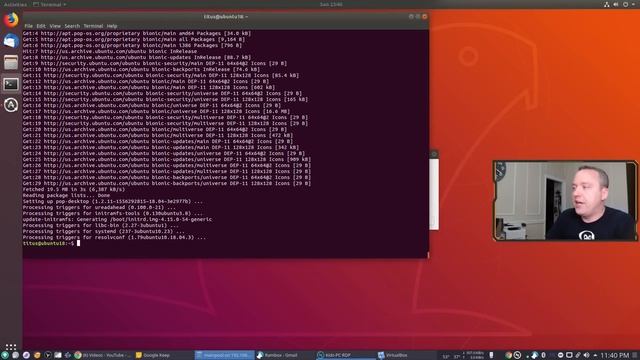Click the paperclip clipboard tray icon
Image resolution: width=640 pixels, height=360 pixels.
(x=578, y=355)
